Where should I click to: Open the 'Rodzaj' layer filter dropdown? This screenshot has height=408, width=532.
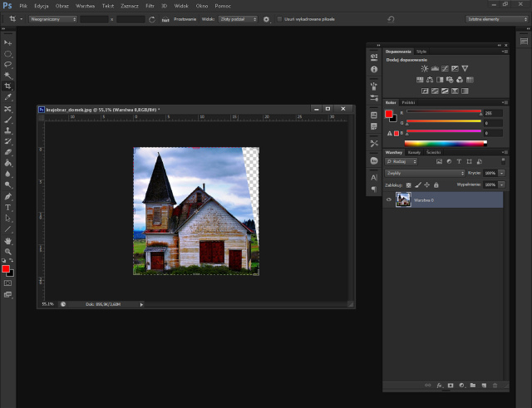[x=401, y=161]
